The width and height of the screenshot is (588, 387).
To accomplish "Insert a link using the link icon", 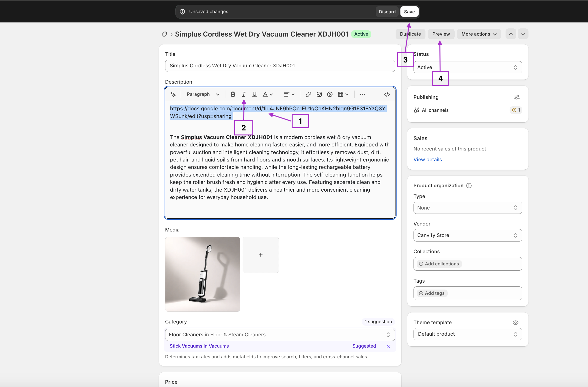I will [x=308, y=94].
